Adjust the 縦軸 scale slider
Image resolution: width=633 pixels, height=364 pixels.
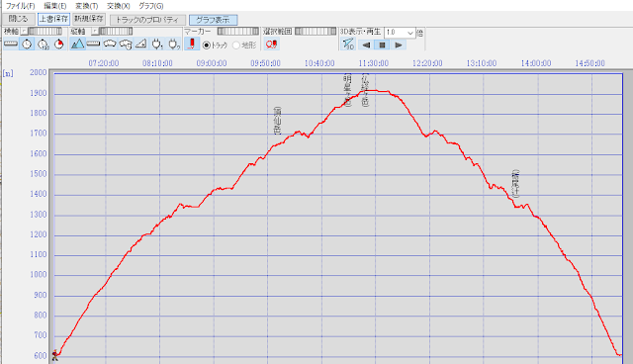[116, 31]
